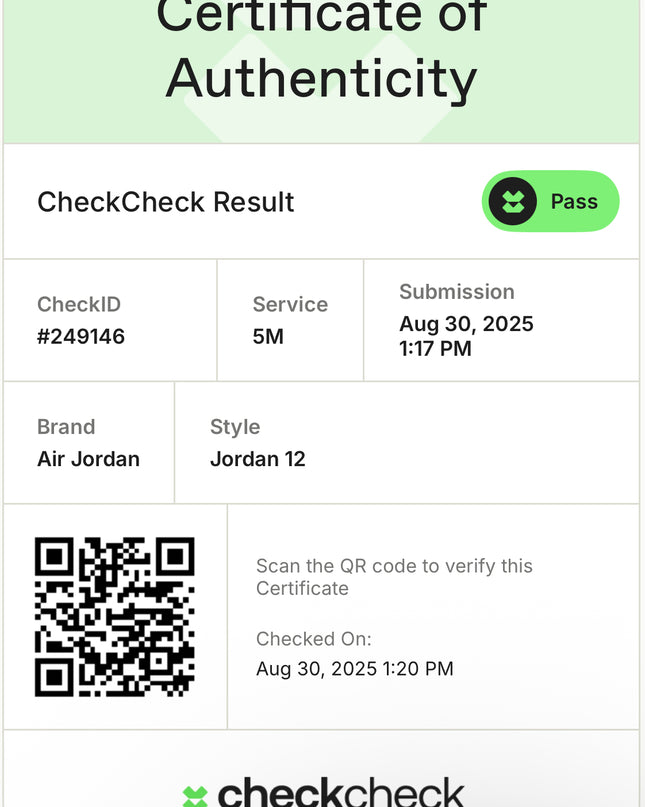Click the Brand value Air Jordan
Screen dimensions: 645x807
tap(89, 459)
